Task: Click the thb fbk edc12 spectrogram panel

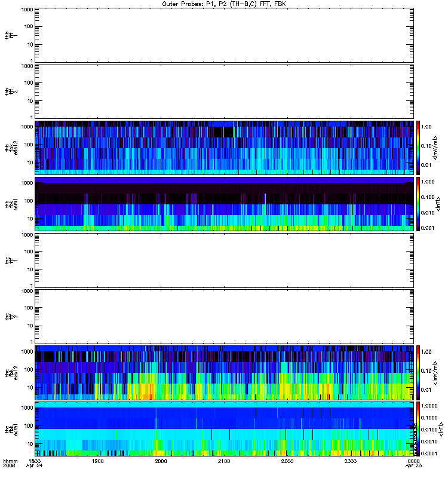Action: [224, 148]
